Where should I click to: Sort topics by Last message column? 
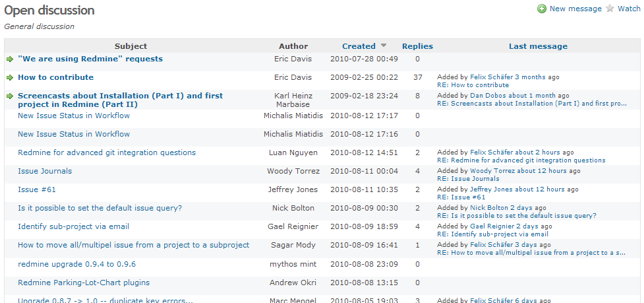click(538, 46)
